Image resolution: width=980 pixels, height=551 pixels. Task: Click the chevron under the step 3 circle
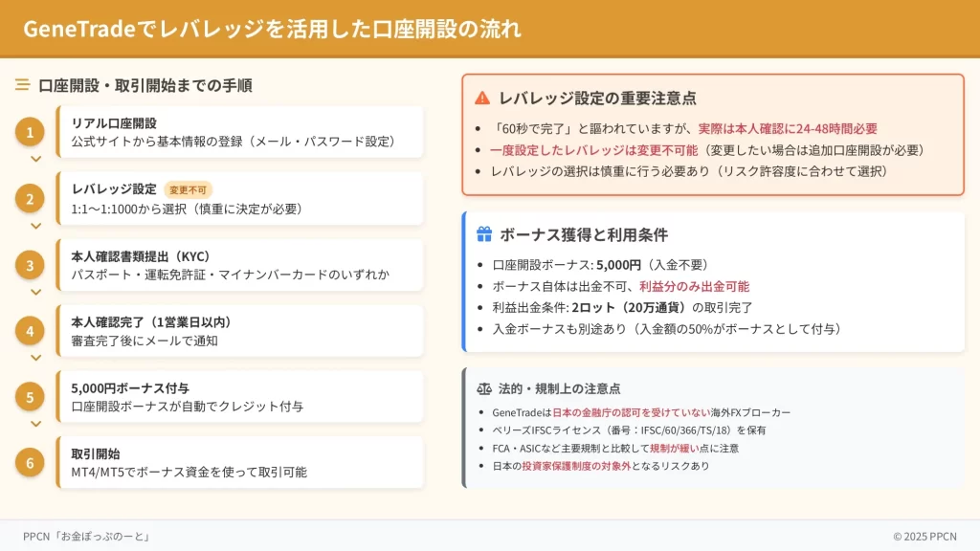coord(36,292)
